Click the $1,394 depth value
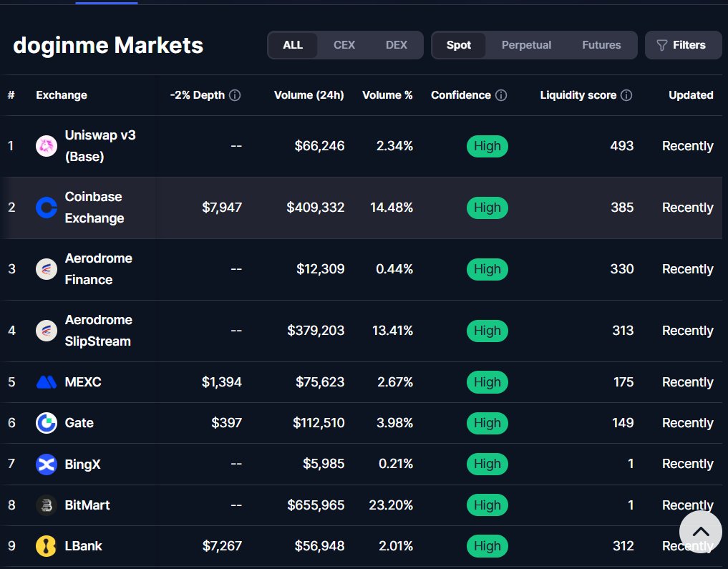Image resolution: width=728 pixels, height=569 pixels. click(221, 382)
